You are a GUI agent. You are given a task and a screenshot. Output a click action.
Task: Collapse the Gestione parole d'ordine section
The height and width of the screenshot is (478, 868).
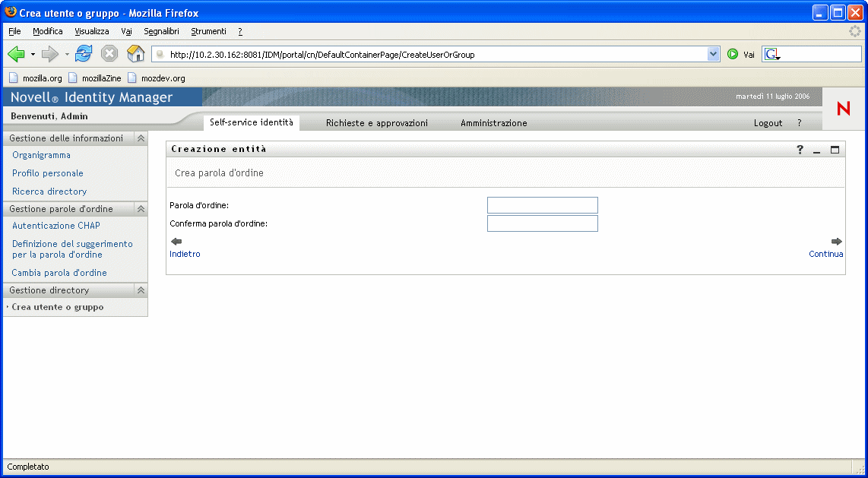point(141,209)
